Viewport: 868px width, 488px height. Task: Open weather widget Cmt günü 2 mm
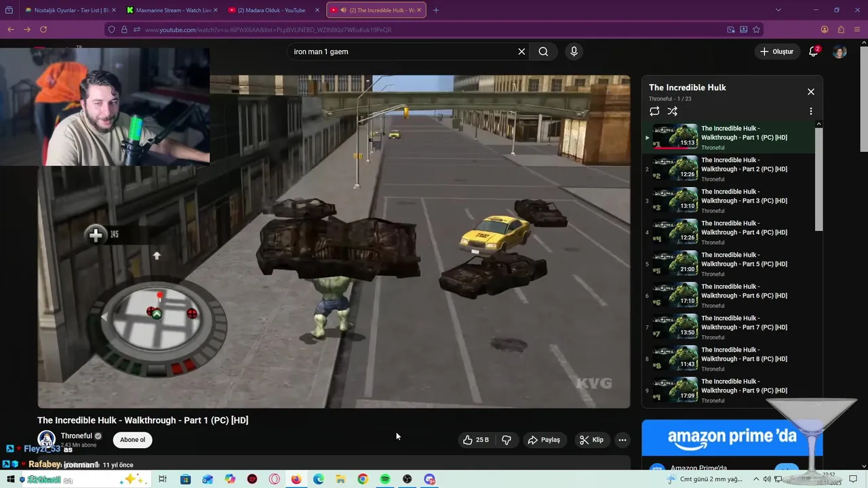click(x=704, y=479)
